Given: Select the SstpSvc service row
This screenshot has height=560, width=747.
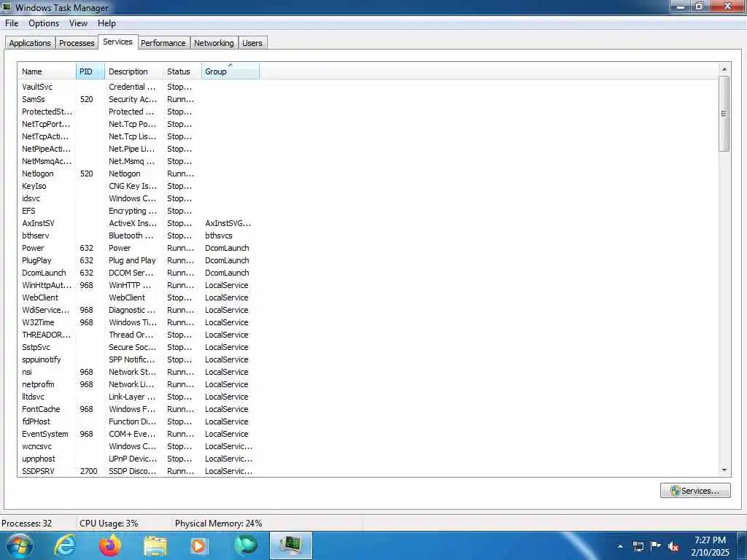Looking at the screenshot, I should [x=138, y=347].
